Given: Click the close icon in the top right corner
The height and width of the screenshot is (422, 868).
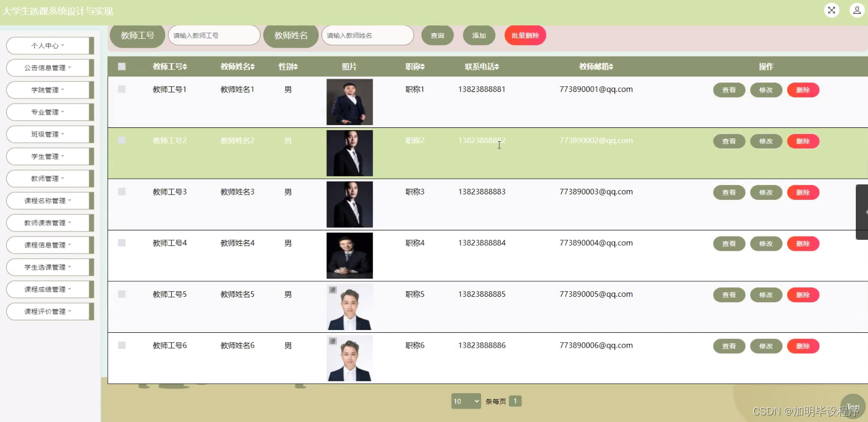Looking at the screenshot, I should [831, 9].
